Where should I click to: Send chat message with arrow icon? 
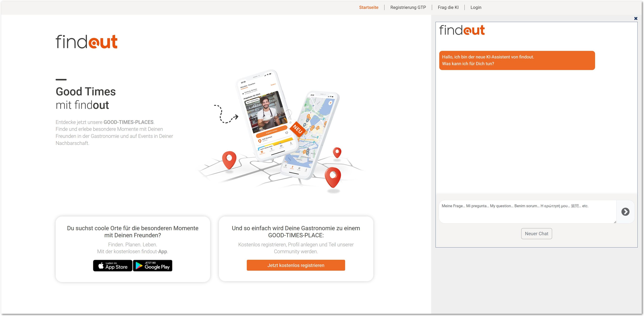[625, 212]
